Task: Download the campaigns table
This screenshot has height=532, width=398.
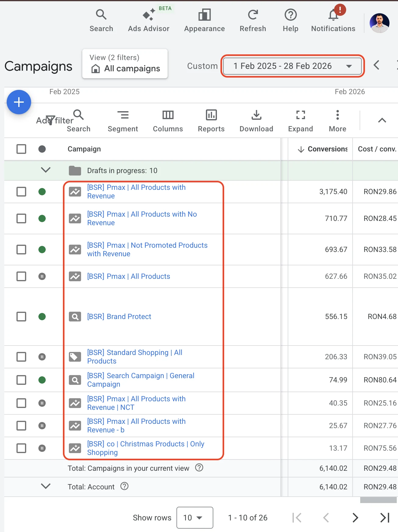Action: point(256,121)
